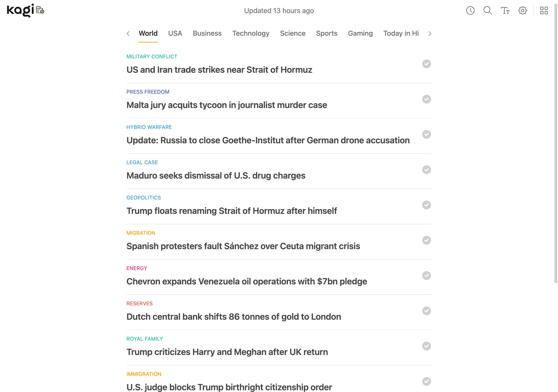558x392 pixels.
Task: Click the Kagi News logo
Action: (x=26, y=10)
